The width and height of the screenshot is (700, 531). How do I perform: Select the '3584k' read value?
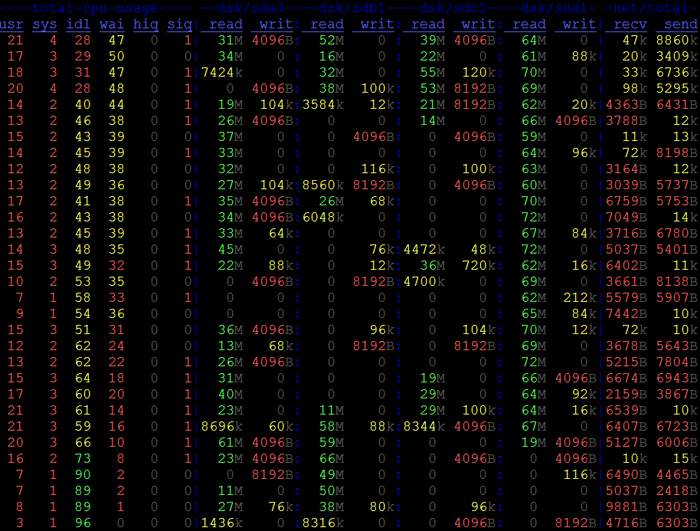(x=323, y=105)
